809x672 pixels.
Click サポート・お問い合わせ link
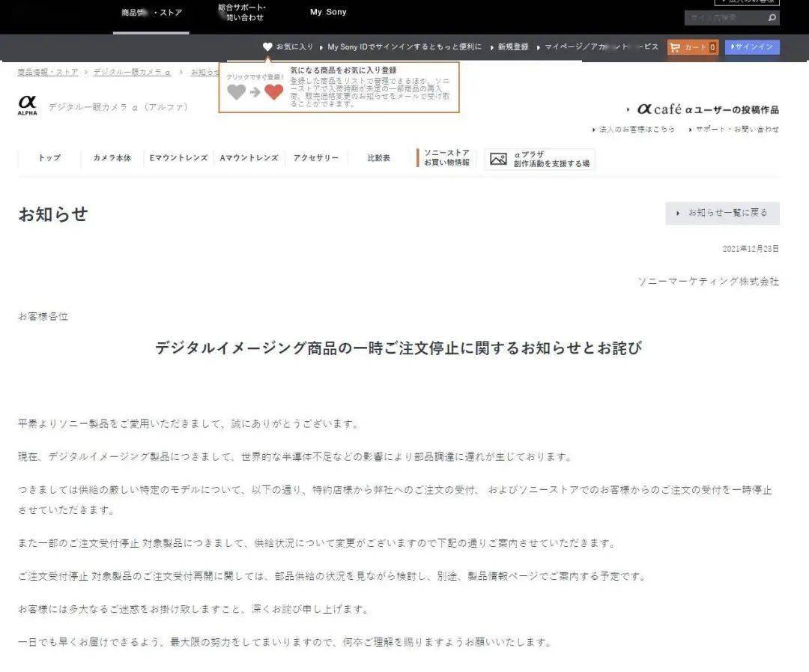737,130
